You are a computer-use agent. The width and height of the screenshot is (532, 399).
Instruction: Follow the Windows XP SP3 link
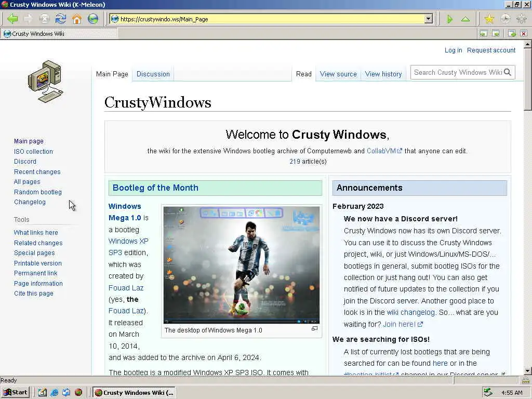point(128,247)
